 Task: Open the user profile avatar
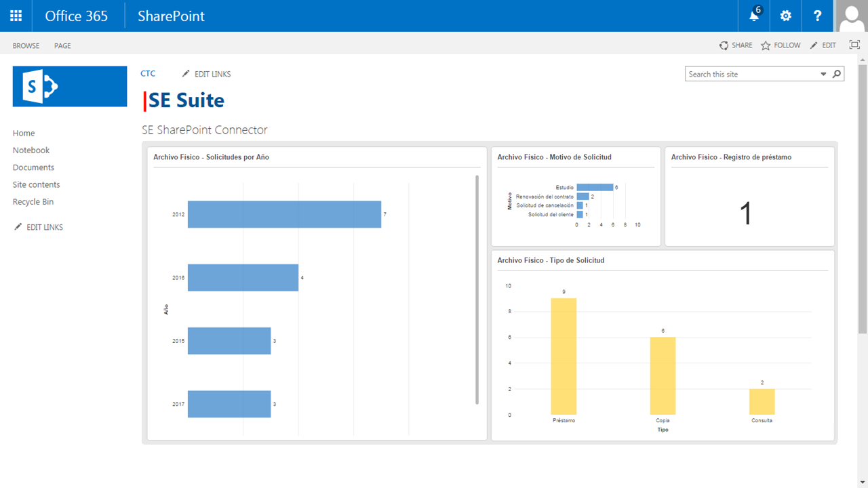(x=852, y=16)
